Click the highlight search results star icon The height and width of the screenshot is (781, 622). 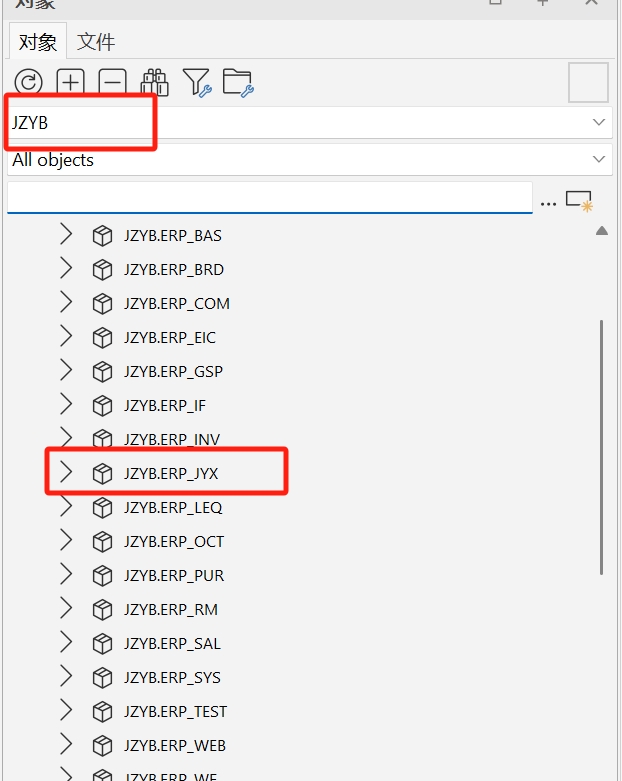click(579, 201)
